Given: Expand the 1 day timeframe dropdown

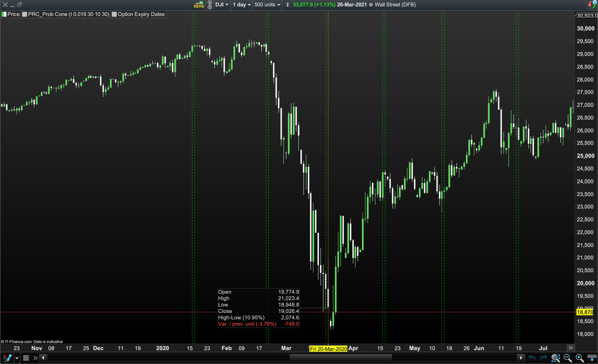Looking at the screenshot, I should click(241, 5).
